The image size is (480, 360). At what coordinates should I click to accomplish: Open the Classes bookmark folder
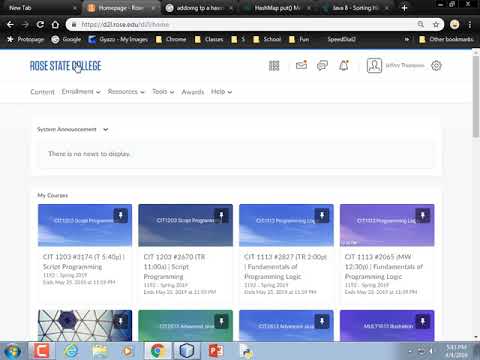[x=209, y=39]
